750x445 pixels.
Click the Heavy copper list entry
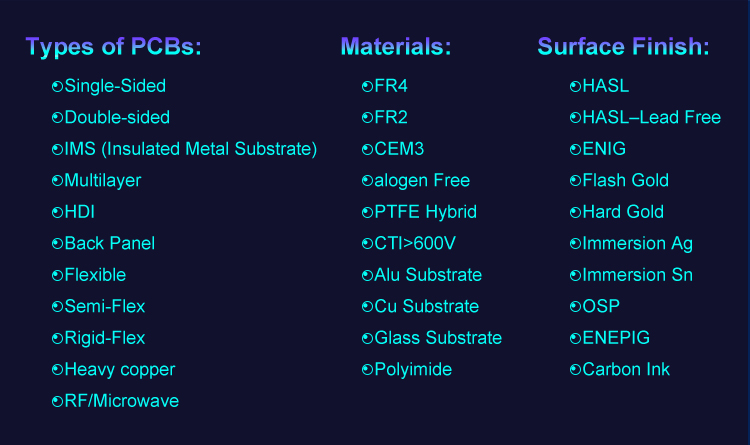tap(120, 370)
